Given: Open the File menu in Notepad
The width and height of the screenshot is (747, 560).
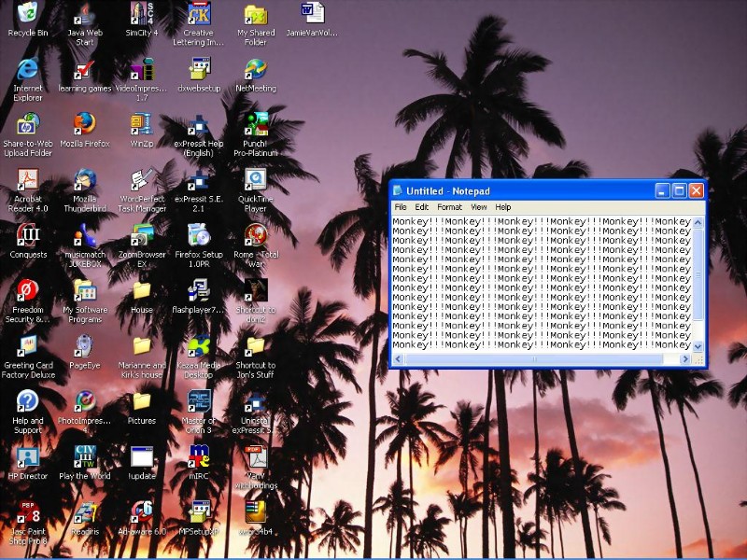Looking at the screenshot, I should (x=401, y=207).
